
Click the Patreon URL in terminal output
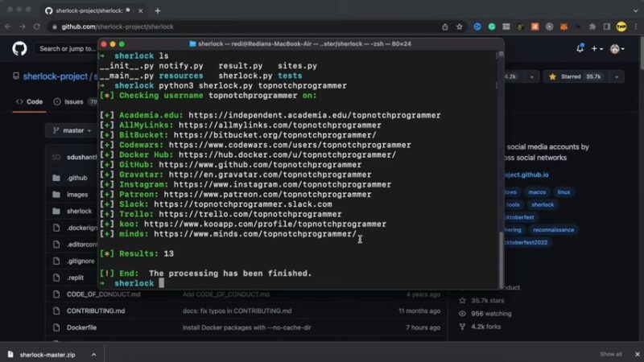(x=267, y=194)
